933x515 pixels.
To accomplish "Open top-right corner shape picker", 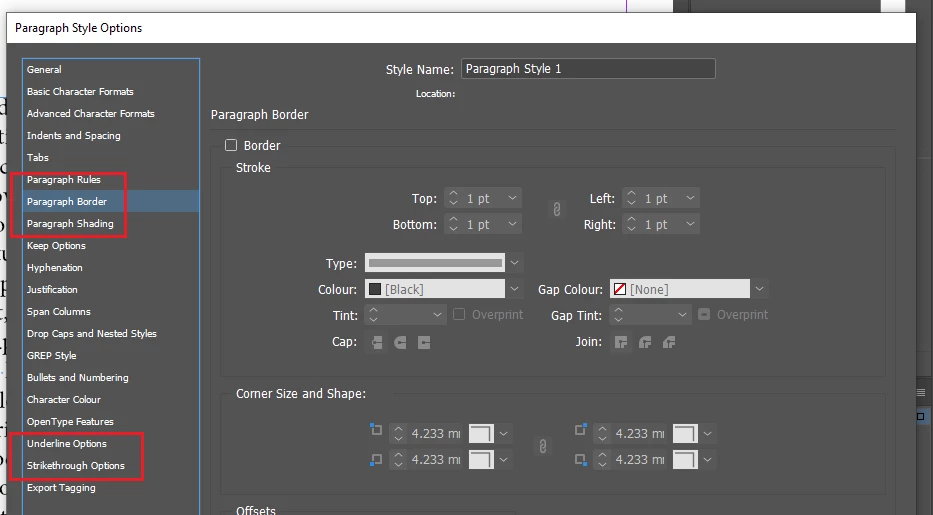I will (x=693, y=434).
